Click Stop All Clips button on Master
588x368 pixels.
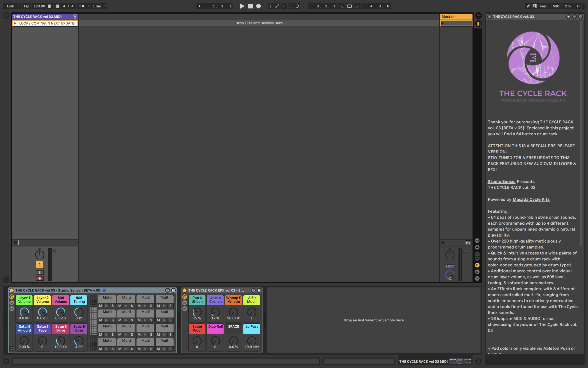point(443,243)
